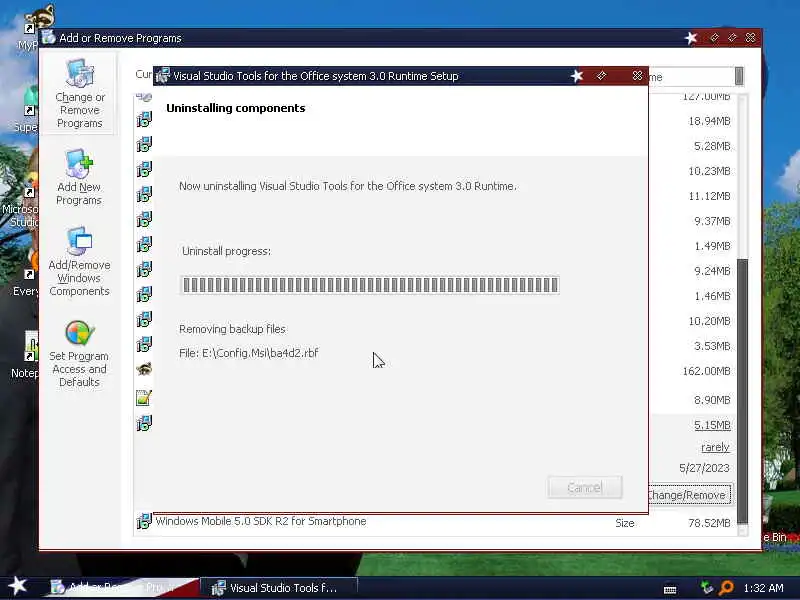The image size is (800, 600).
Task: Open Add New Programs panel
Action: 79,177
